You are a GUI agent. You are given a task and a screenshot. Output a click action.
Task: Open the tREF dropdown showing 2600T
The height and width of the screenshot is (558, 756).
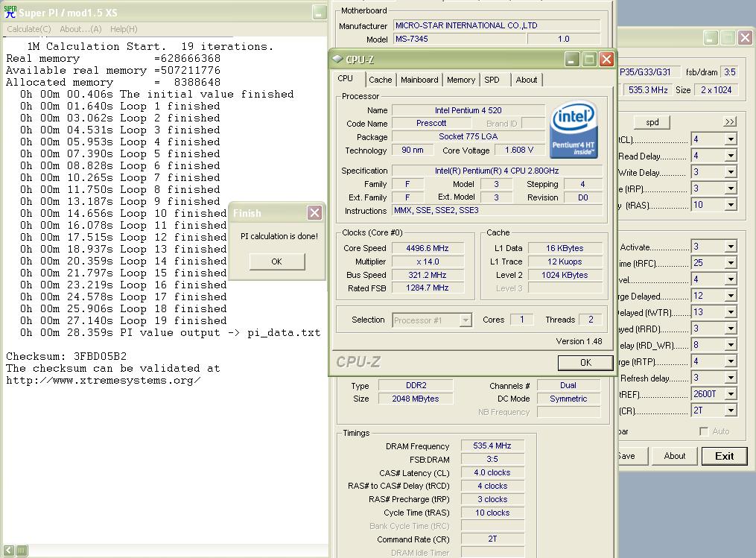point(731,394)
